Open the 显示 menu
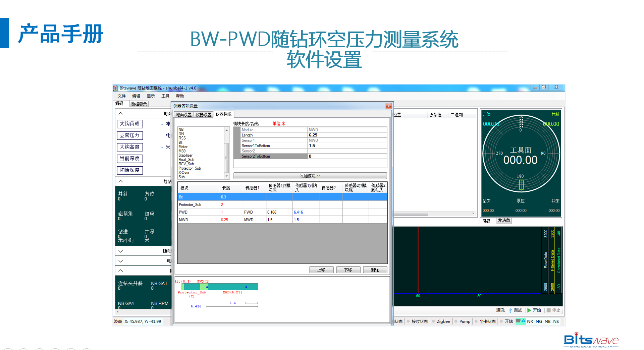Screen dimensions: 644x350 (151, 96)
